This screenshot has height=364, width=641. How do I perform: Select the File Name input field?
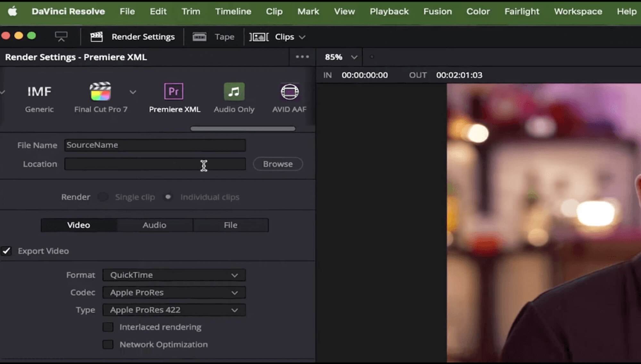154,145
